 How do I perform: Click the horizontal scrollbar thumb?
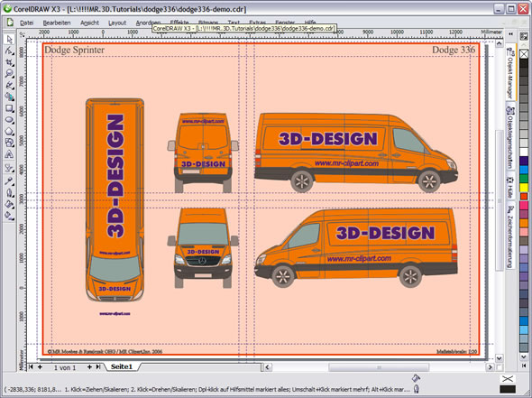pyautogui.click(x=379, y=367)
